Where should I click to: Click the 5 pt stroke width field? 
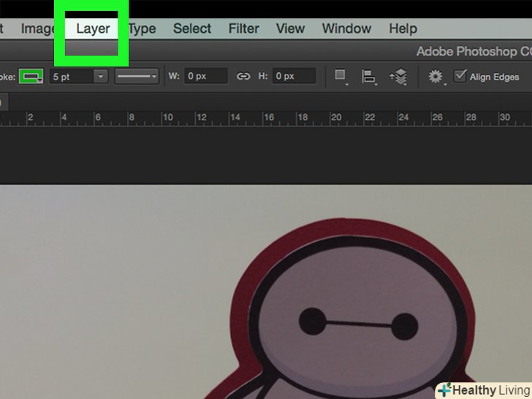point(70,76)
